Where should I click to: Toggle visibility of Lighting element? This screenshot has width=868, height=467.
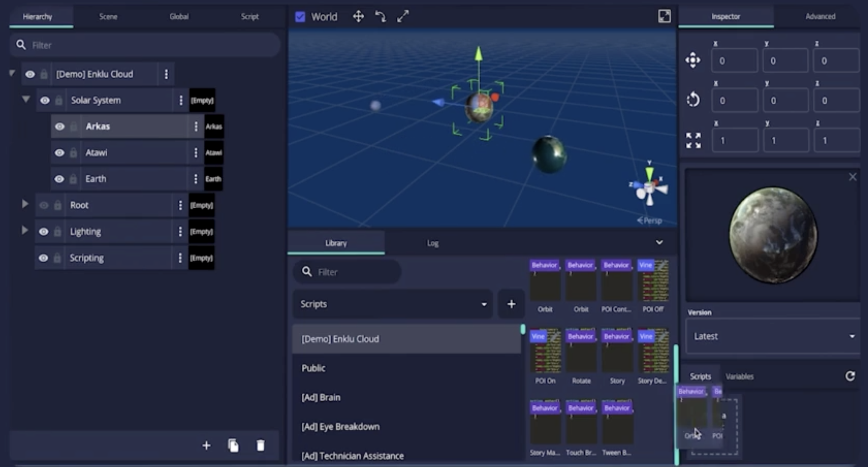pyautogui.click(x=44, y=231)
